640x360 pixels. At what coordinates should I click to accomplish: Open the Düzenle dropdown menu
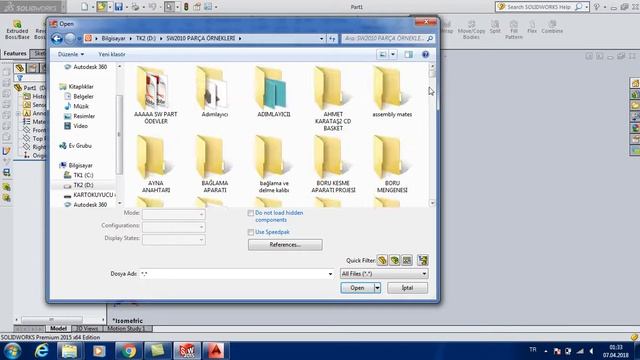71,54
